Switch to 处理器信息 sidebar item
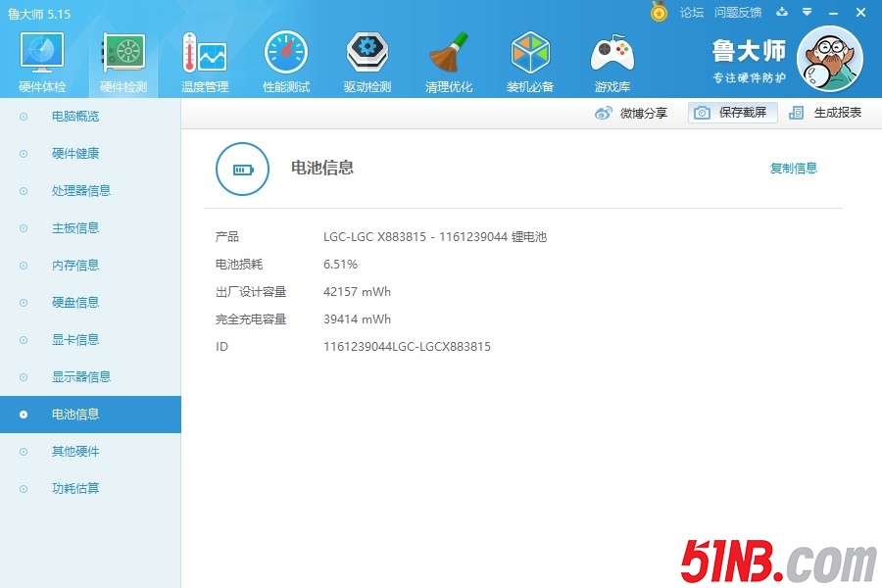This screenshot has height=588, width=882. (81, 191)
